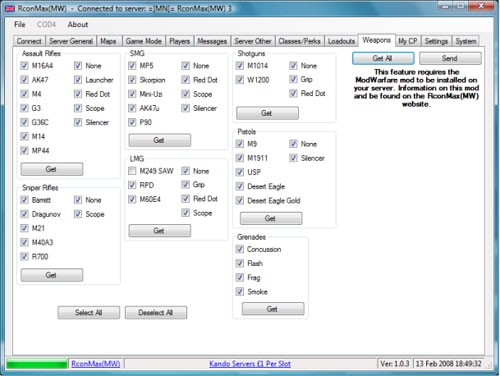Toggle the Skorpion checkbox

click(132, 80)
